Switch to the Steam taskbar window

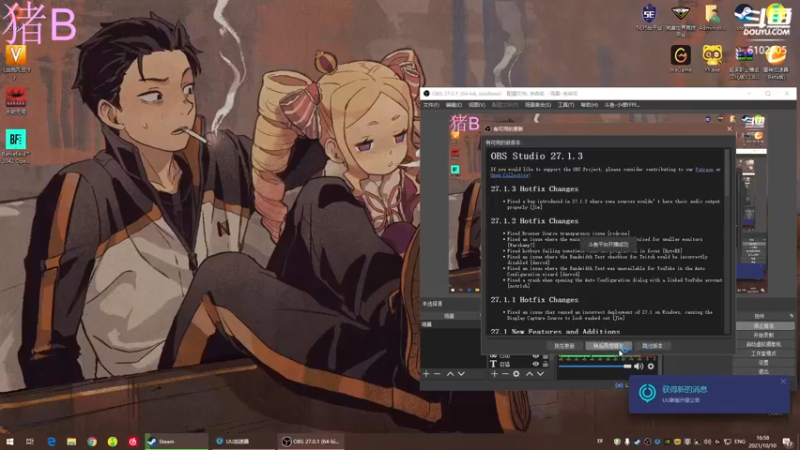176,441
